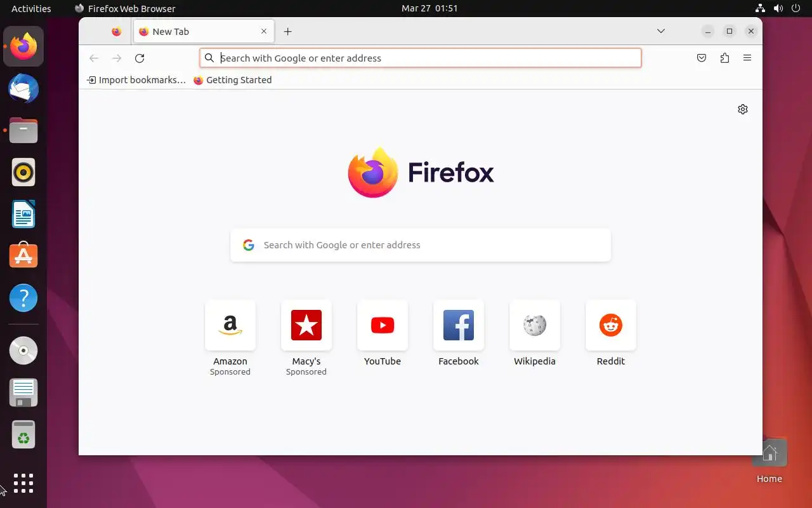Expand the list all tabs chevron
Viewport: 812px width, 508px height.
[x=660, y=31]
